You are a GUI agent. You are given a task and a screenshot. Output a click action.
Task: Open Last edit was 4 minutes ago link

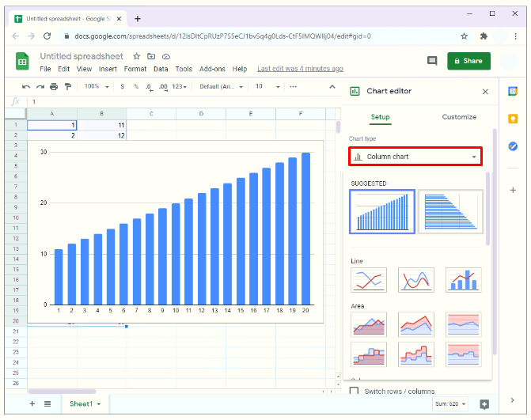[300, 68]
